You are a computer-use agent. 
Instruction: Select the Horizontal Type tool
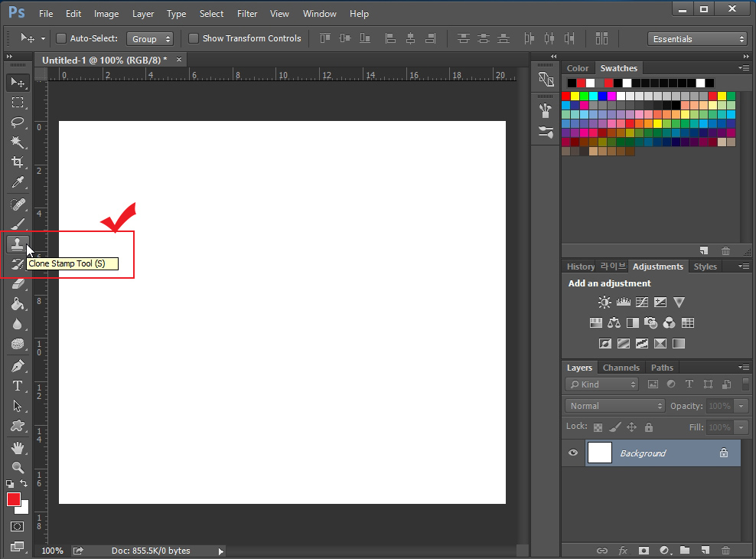[x=18, y=386]
